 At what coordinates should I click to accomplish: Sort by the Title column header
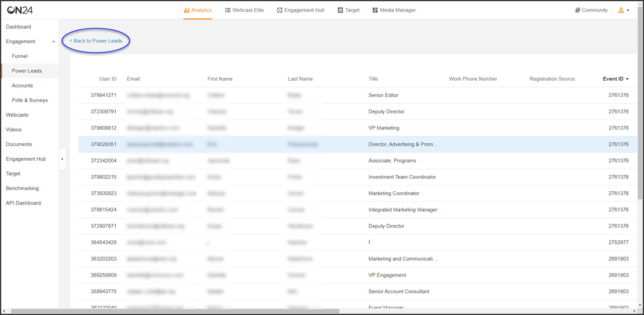coord(373,79)
